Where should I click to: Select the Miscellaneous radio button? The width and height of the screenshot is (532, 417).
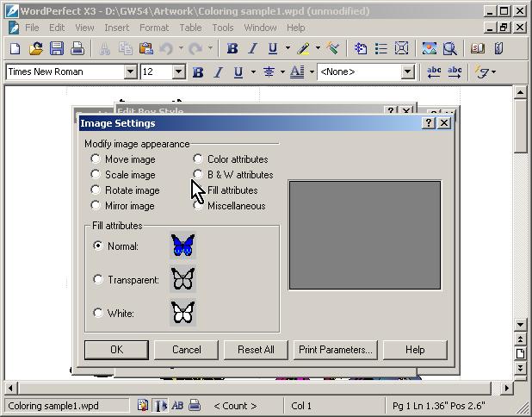click(x=198, y=205)
